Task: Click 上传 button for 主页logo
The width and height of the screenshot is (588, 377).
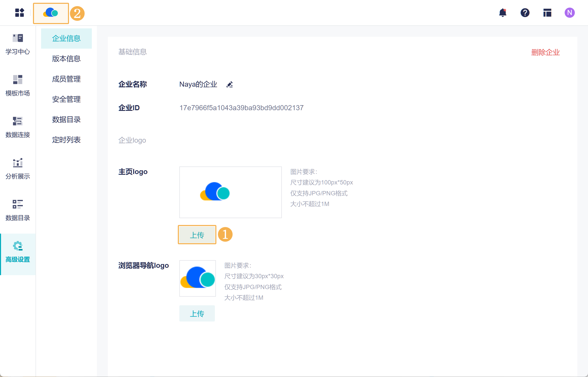Action: pos(197,235)
